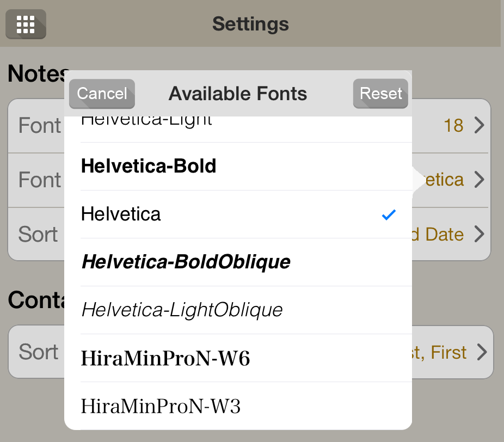Tap the Available Fonts title

pos(238,94)
